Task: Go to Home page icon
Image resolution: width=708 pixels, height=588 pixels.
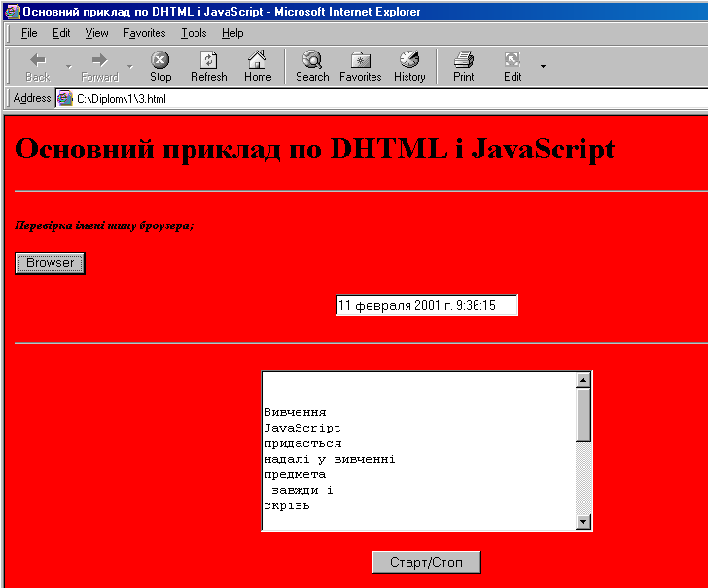Action: (x=258, y=59)
